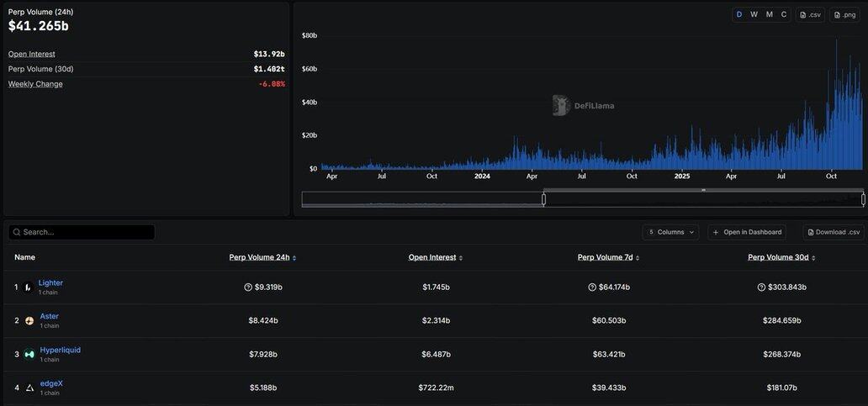Open the Hyperliquid protocol link
The width and height of the screenshot is (868, 406).
tap(61, 350)
